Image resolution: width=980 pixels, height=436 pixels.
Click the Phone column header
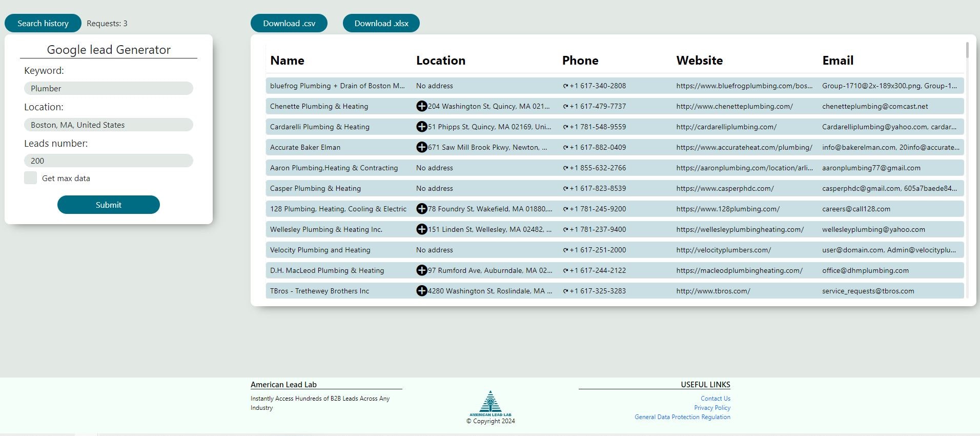pos(580,61)
